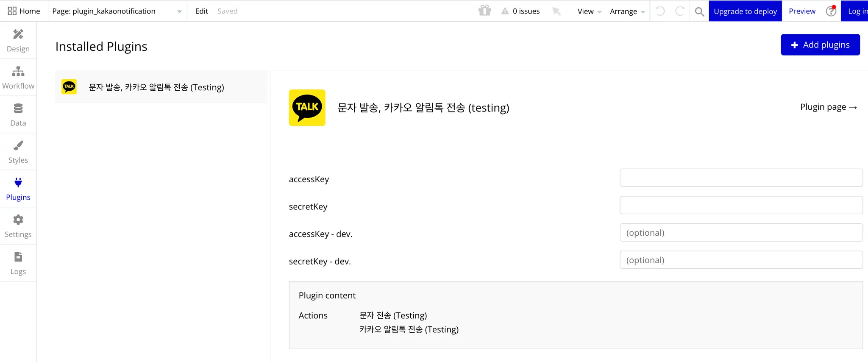Click the 카카오 알림톡 전송 (Testing) action text

(x=409, y=329)
